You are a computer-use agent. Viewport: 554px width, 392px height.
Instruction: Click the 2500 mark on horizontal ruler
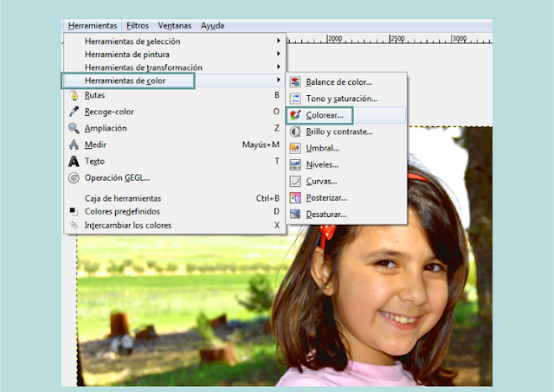[397, 38]
